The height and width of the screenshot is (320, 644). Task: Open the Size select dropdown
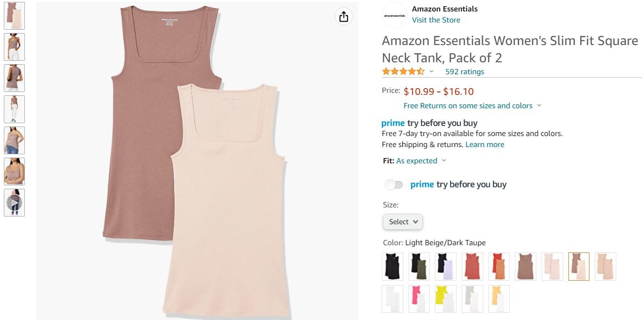(403, 222)
